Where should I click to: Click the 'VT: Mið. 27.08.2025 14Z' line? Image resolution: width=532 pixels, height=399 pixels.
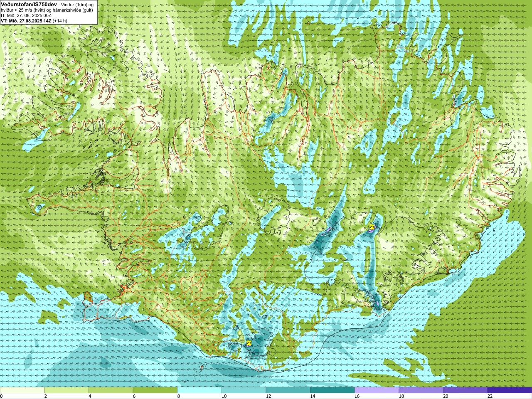[x=26, y=21]
